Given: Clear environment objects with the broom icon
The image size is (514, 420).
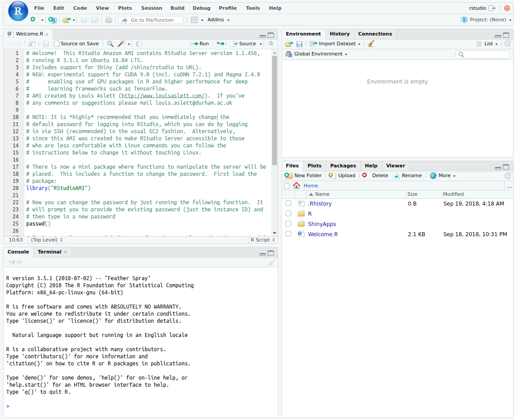Looking at the screenshot, I should (371, 44).
